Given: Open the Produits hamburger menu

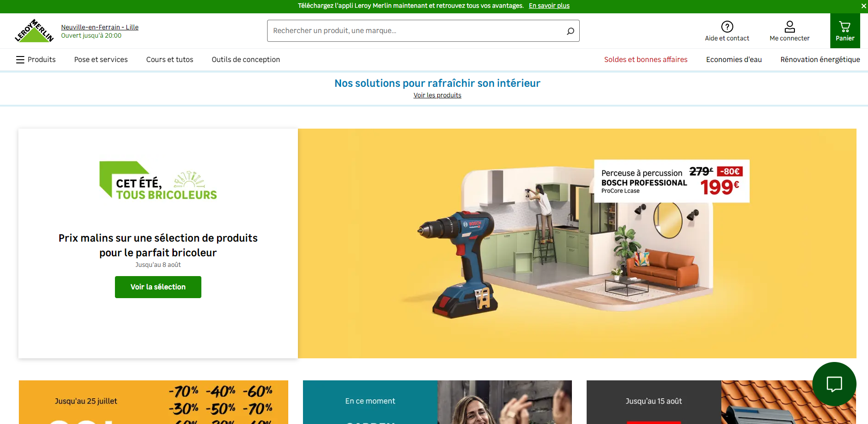Looking at the screenshot, I should pos(36,60).
